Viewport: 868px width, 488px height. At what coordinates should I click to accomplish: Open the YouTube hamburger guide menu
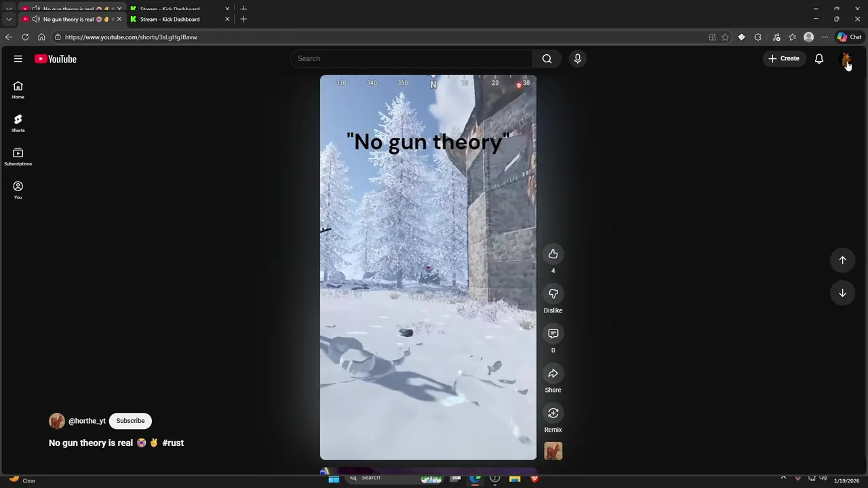point(18,59)
